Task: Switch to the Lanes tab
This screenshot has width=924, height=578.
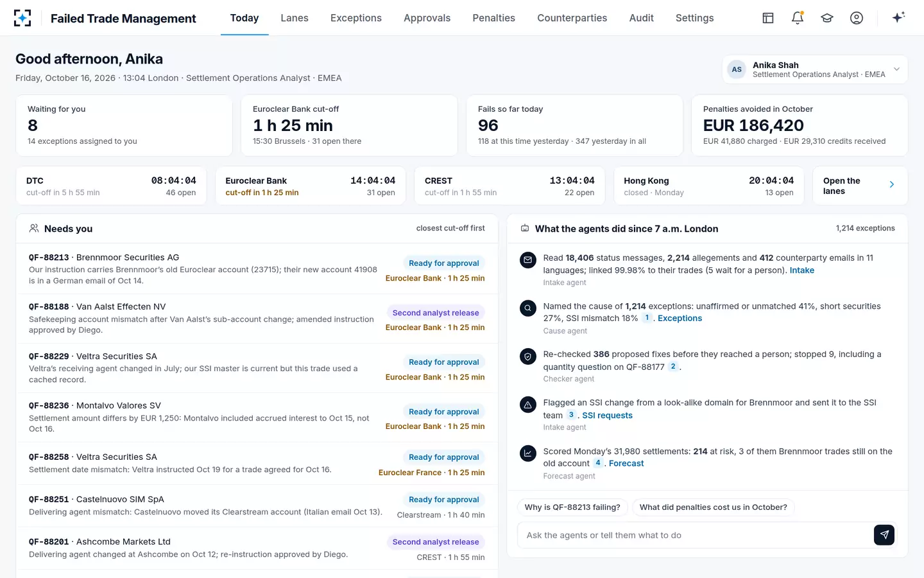Action: pos(295,18)
